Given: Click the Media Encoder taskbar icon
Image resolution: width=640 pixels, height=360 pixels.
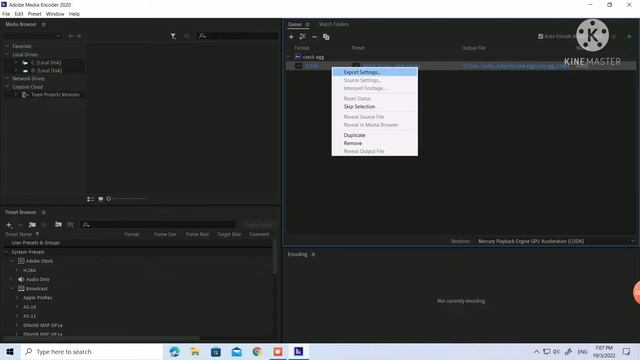Looking at the screenshot, I should tap(298, 351).
